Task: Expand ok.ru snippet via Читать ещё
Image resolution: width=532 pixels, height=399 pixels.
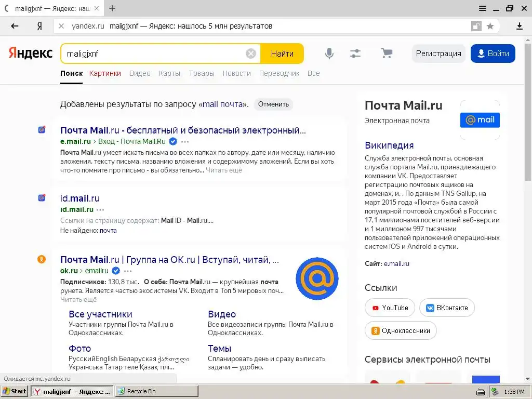Action: tap(78, 300)
